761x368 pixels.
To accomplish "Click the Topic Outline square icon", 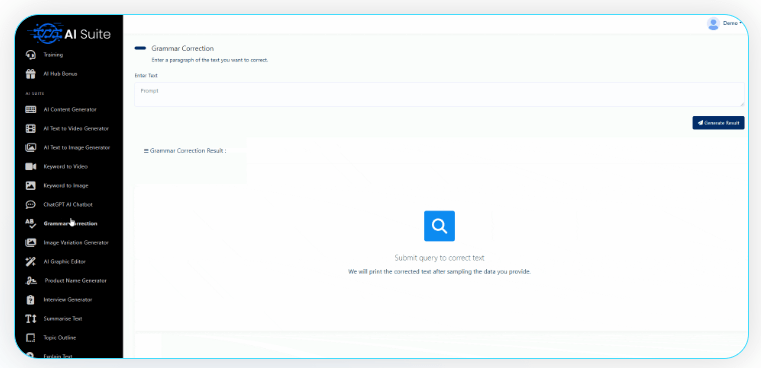I will [x=31, y=338].
